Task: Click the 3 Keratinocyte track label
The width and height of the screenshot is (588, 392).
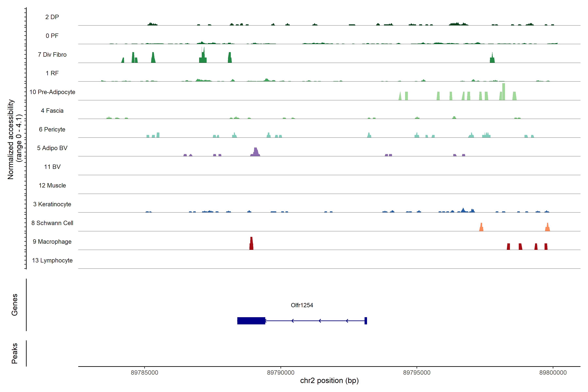Action: point(52,204)
